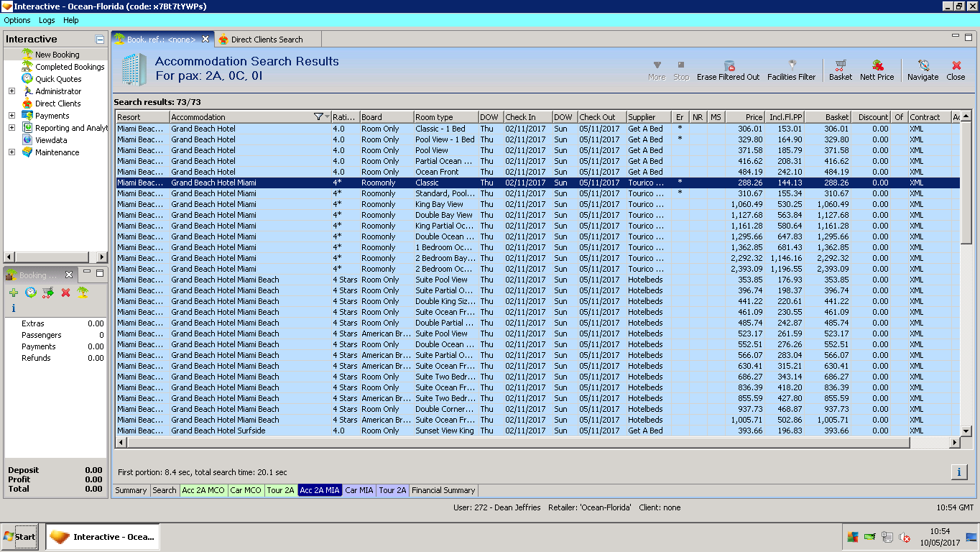Screen dimensions: 980x552
Task: Expand the Administrator tree node
Action: [x=11, y=91]
